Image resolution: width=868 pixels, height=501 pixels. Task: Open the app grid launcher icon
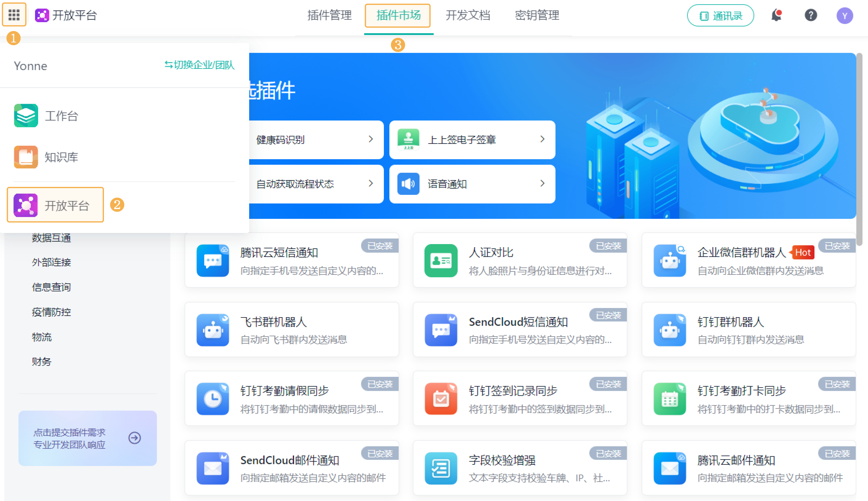[14, 15]
